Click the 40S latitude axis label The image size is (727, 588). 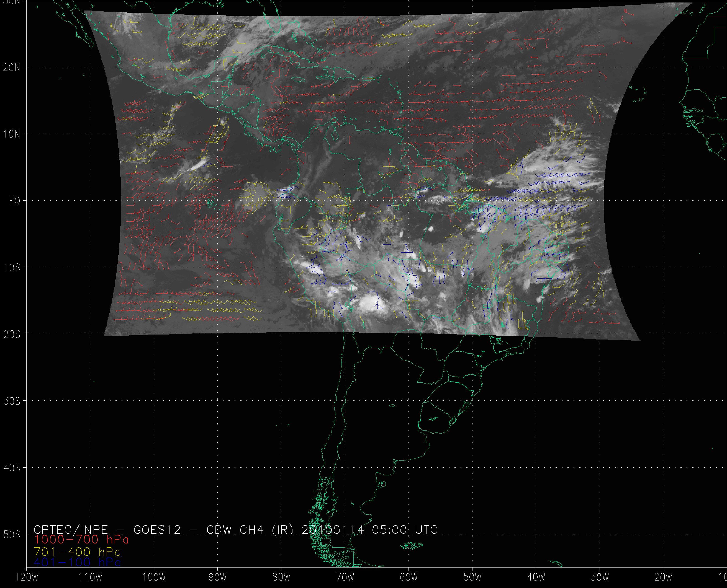(12, 468)
